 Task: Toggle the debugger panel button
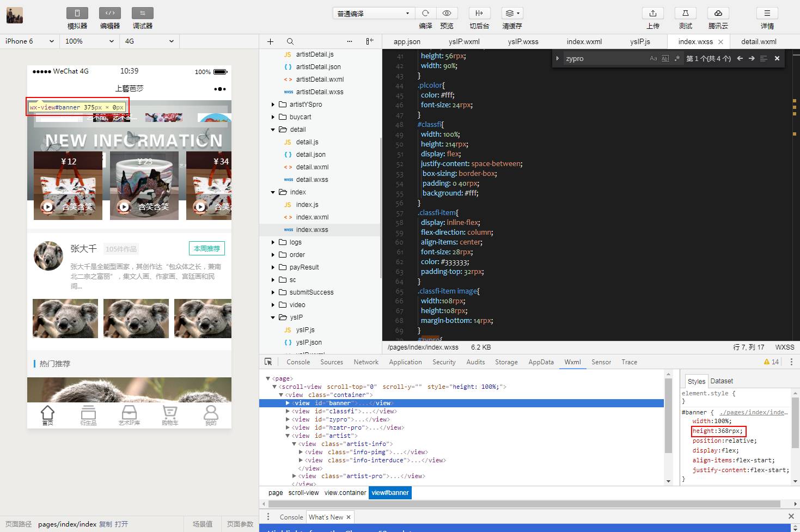[142, 14]
